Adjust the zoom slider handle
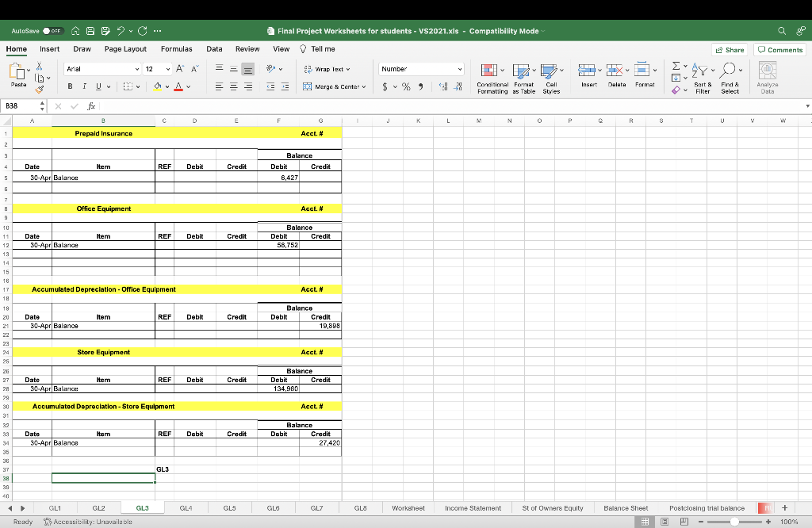The image size is (812, 528). 733,522
